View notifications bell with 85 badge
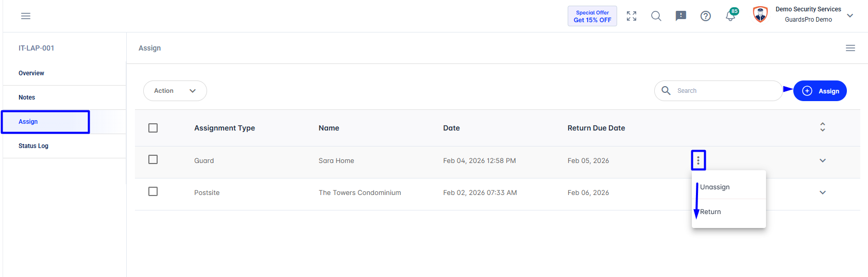The width and height of the screenshot is (868, 277). (731, 15)
